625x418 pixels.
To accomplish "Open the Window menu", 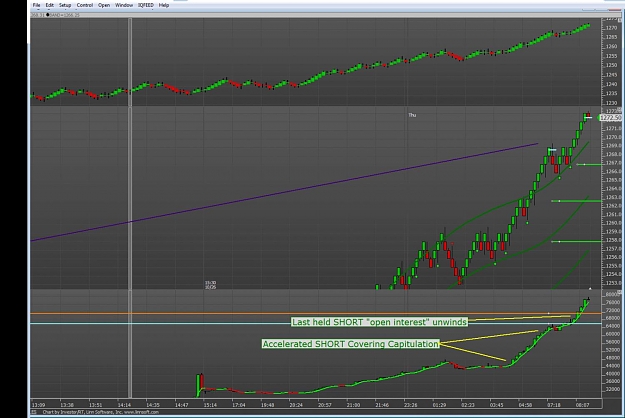I will (x=124, y=5).
